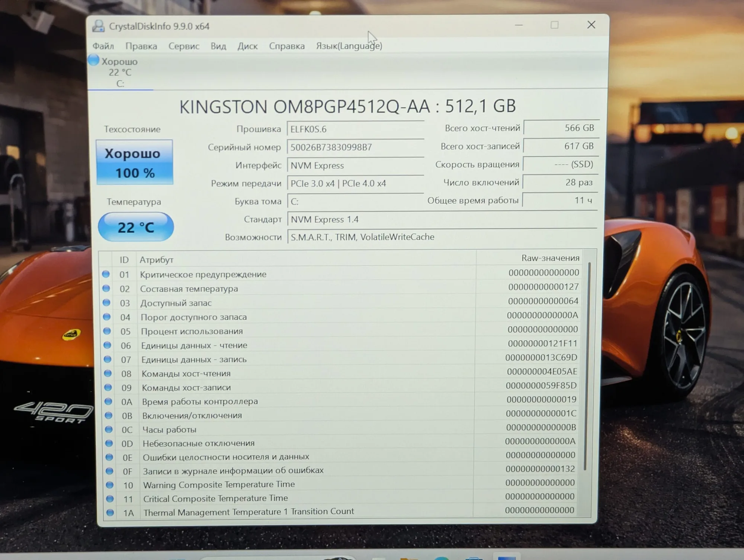Click status dot for Небезопасные отключения row
The height and width of the screenshot is (560, 744).
pyautogui.click(x=109, y=443)
